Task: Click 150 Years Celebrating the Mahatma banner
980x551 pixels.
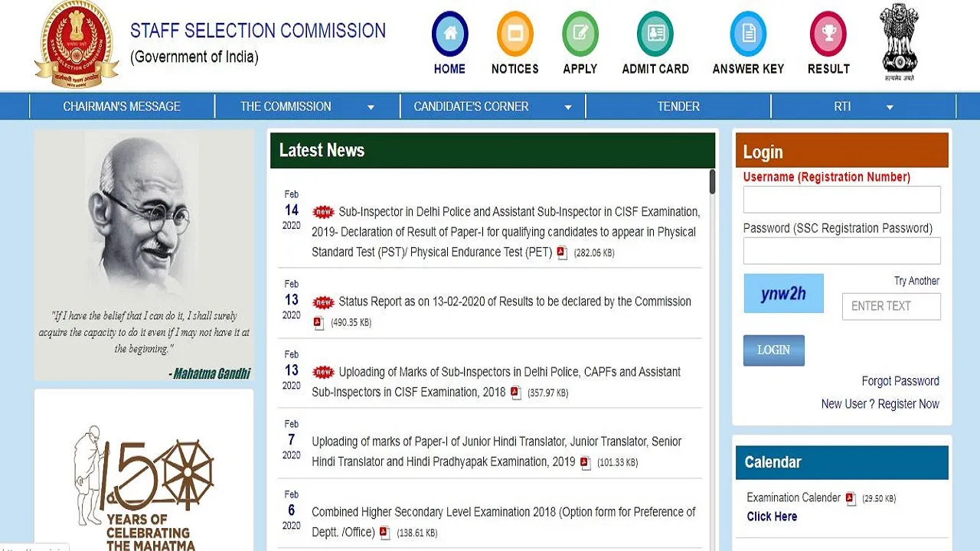Action: pyautogui.click(x=144, y=487)
